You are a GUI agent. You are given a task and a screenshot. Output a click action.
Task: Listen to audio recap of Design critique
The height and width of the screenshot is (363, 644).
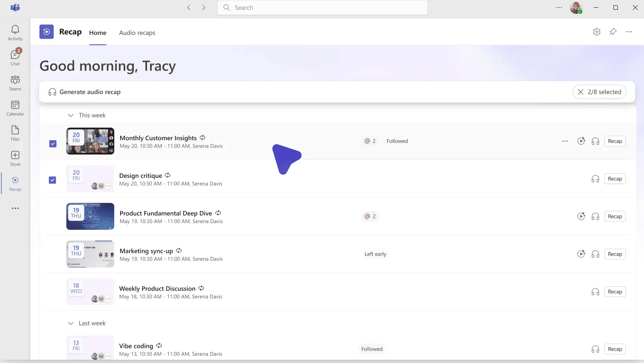point(595,179)
